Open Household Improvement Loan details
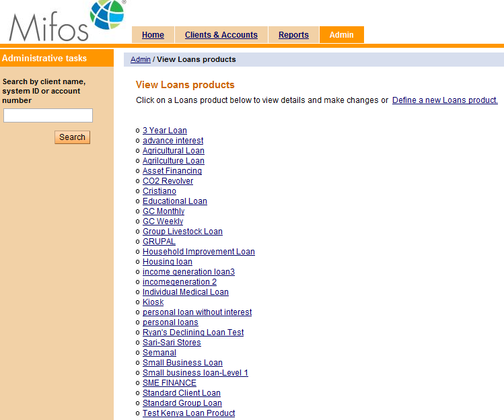 tap(199, 252)
